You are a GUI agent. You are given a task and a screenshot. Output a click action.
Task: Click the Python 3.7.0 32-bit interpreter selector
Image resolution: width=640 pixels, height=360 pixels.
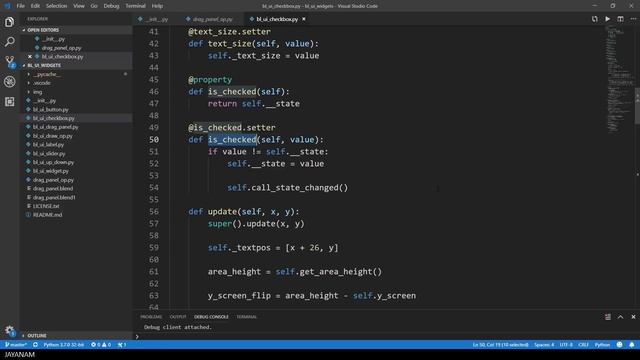point(64,344)
